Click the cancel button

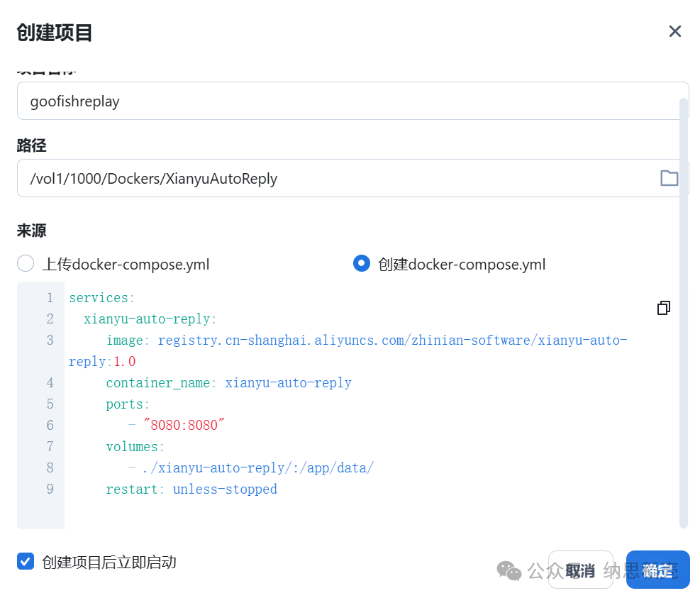pyautogui.click(x=580, y=570)
